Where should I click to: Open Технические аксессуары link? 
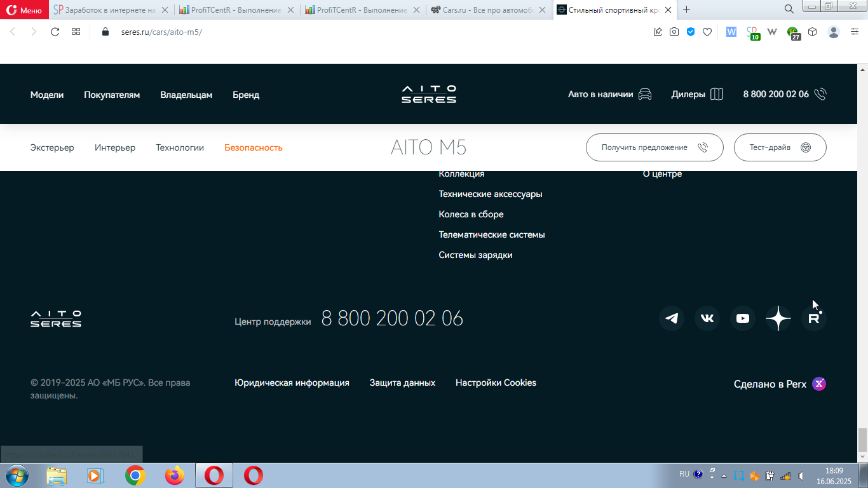[491, 194]
